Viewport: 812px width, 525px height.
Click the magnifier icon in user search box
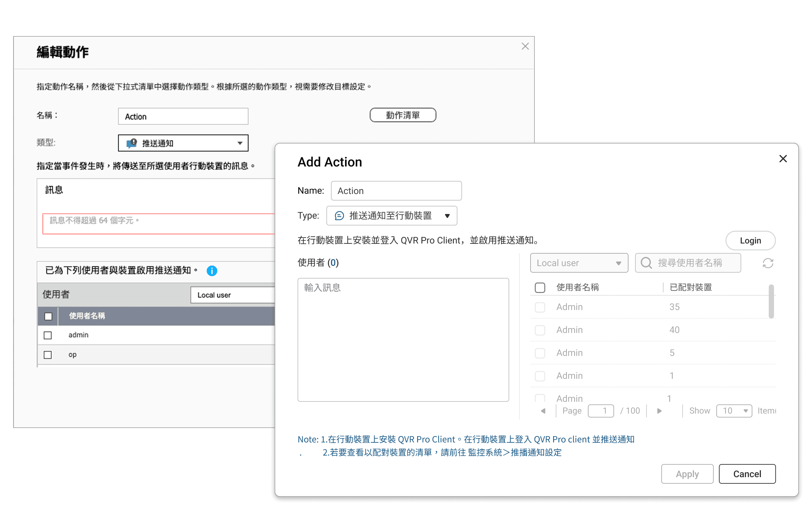(x=646, y=263)
